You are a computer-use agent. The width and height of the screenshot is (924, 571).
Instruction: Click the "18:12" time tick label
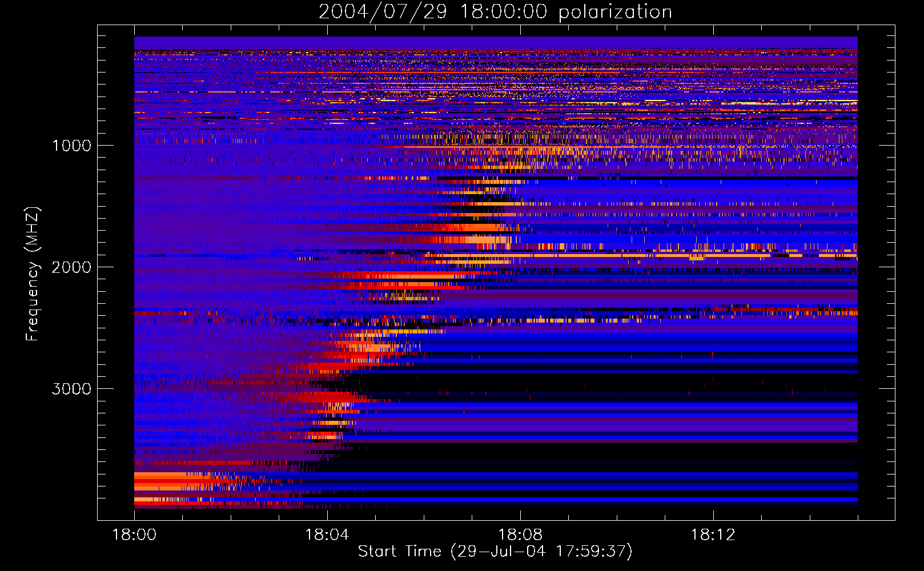713,535
